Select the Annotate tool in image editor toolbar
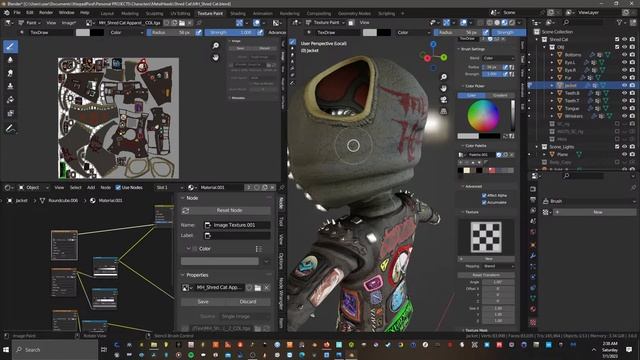This screenshot has height=360, width=640. [11, 129]
